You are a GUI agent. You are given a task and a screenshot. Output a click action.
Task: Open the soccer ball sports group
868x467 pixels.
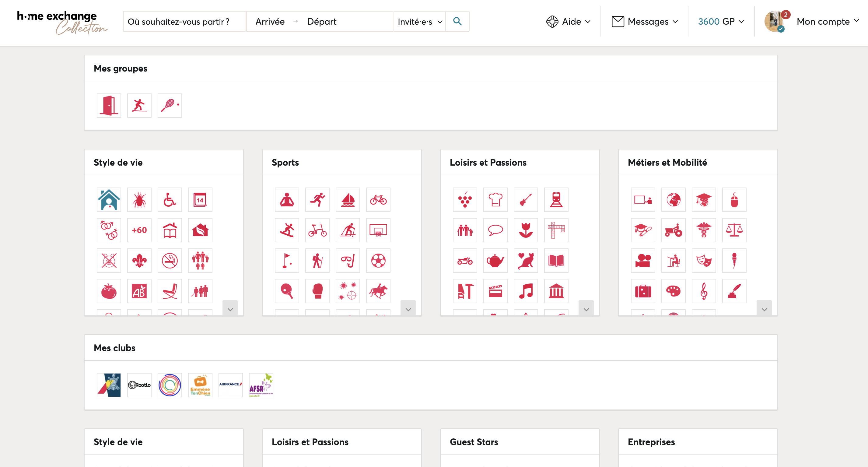[378, 261]
